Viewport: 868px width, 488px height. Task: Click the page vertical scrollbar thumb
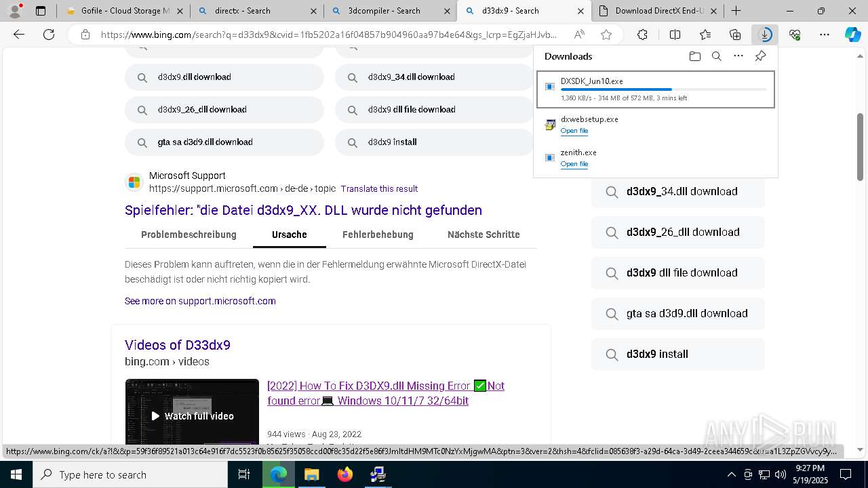pos(861,146)
